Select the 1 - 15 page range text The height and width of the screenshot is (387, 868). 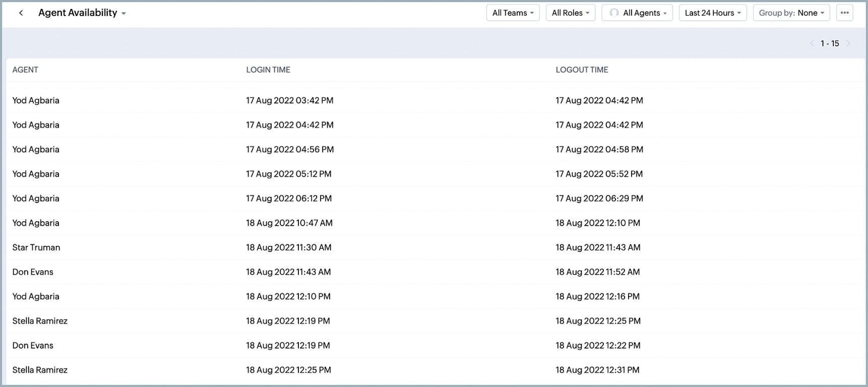(x=830, y=43)
